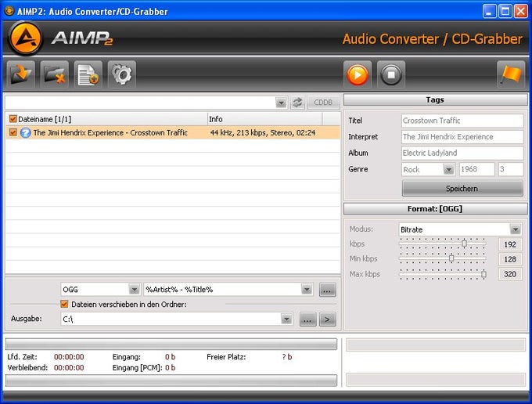
Task: Click the title bar AIMP icon
Action: pos(9,11)
